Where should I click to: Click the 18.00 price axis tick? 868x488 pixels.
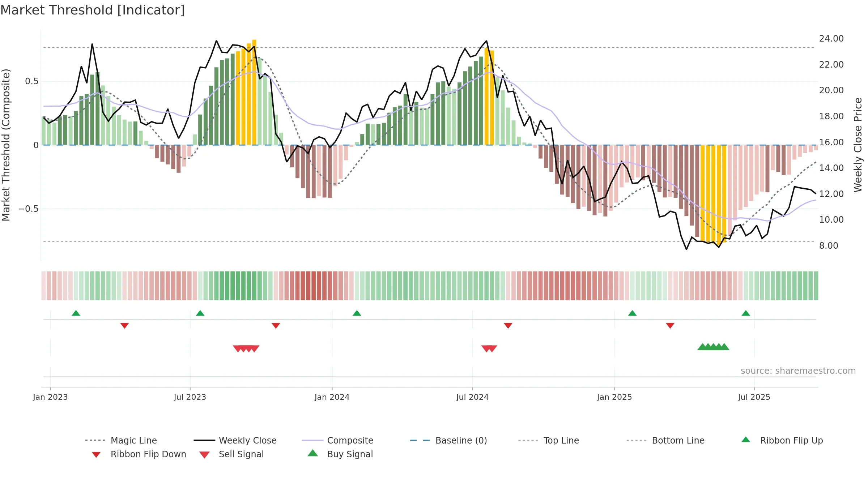pyautogui.click(x=831, y=116)
